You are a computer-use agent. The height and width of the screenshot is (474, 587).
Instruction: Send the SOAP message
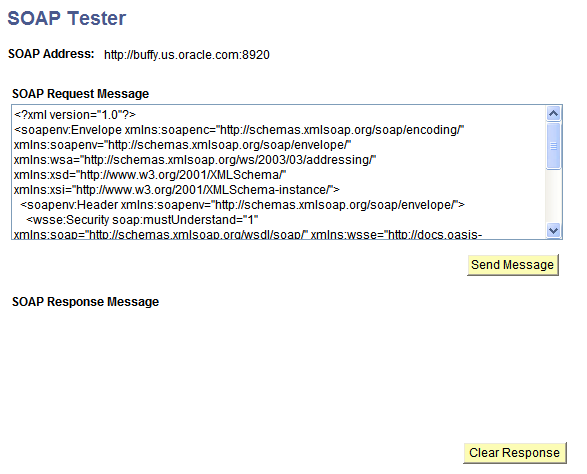click(x=513, y=265)
